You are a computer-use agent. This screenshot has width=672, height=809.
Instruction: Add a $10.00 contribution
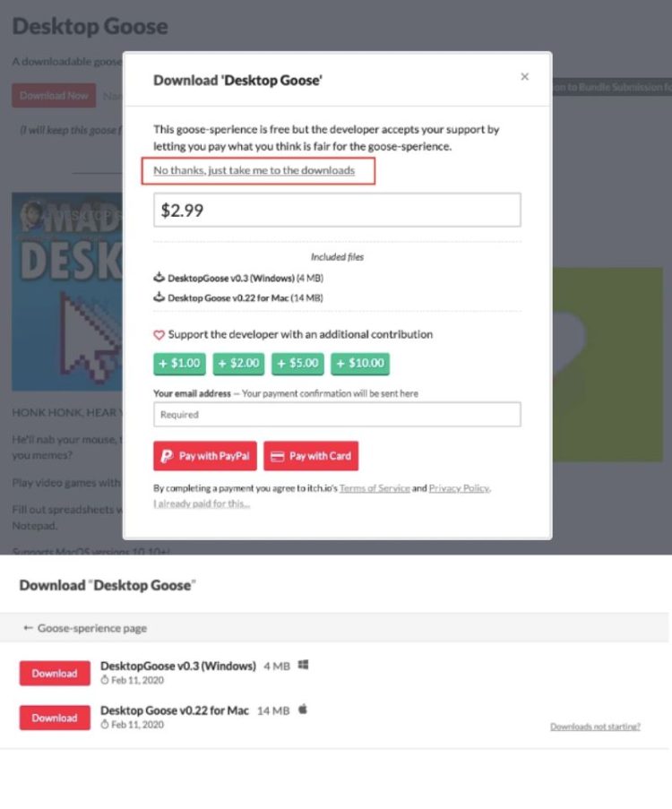click(x=360, y=363)
